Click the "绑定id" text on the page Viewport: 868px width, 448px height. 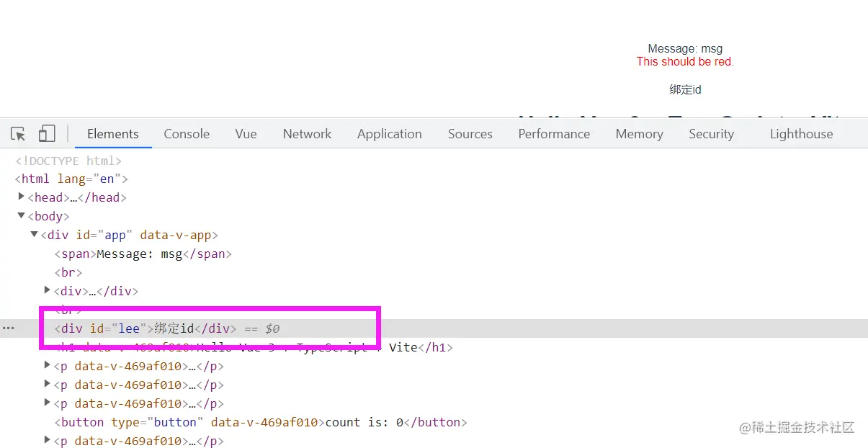(685, 90)
